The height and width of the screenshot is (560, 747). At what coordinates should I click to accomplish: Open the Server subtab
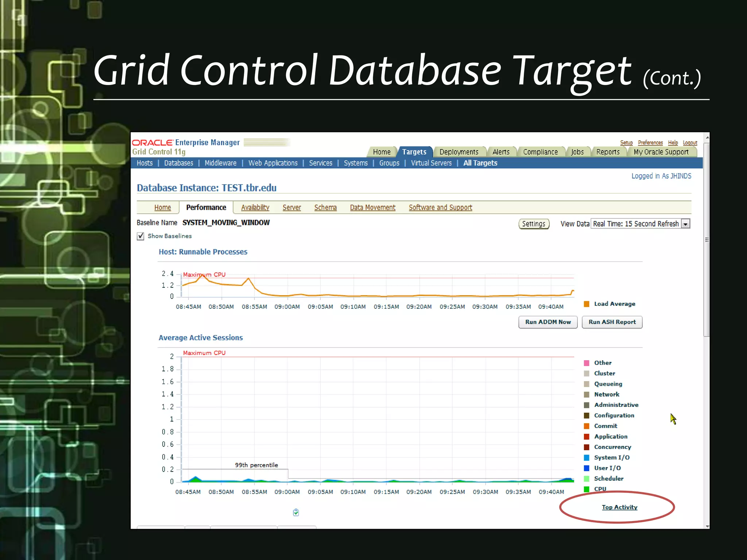pyautogui.click(x=292, y=207)
